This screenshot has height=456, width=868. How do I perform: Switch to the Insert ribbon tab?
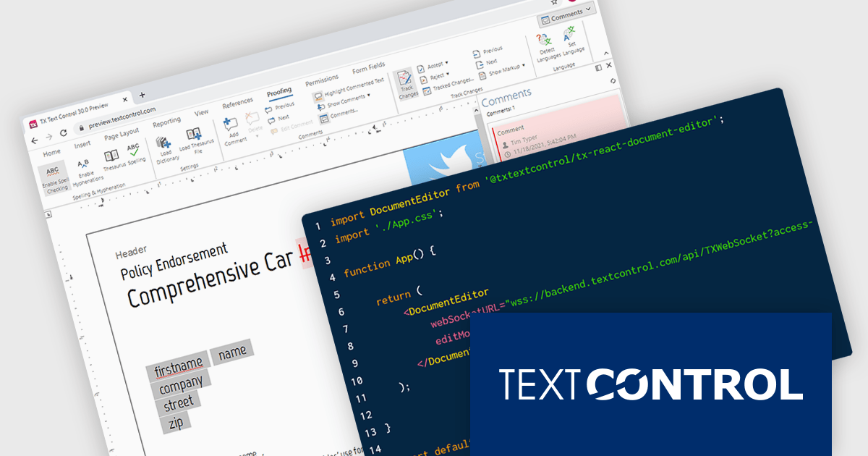[82, 144]
